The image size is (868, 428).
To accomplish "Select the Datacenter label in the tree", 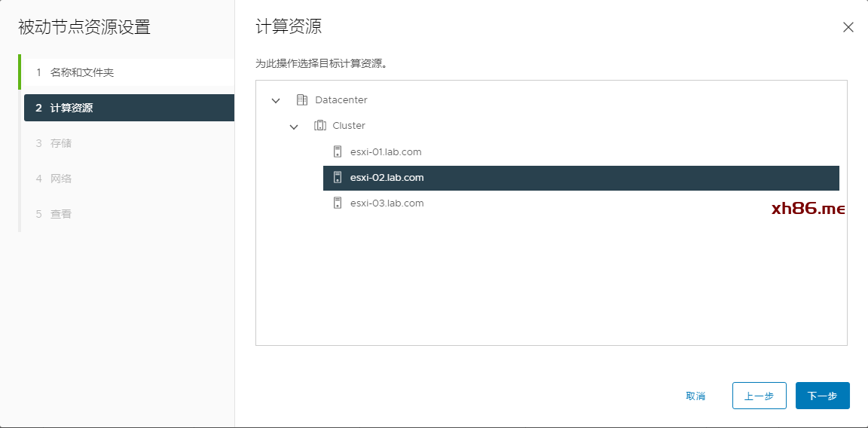I will pyautogui.click(x=341, y=99).
